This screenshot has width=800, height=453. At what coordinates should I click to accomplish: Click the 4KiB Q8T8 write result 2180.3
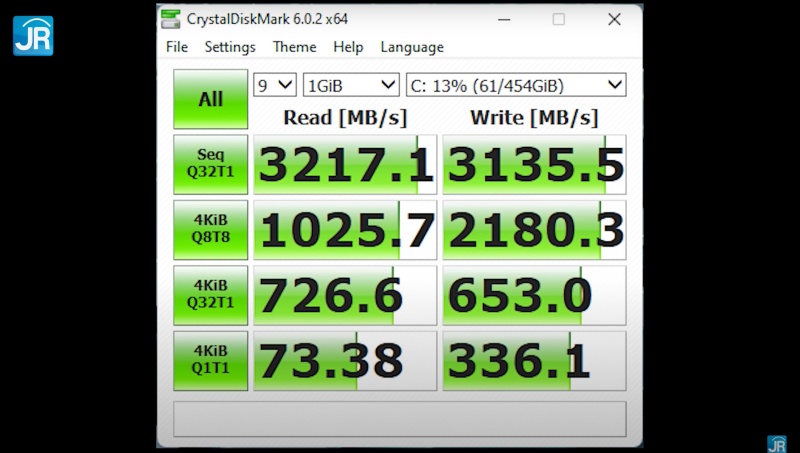click(x=534, y=230)
